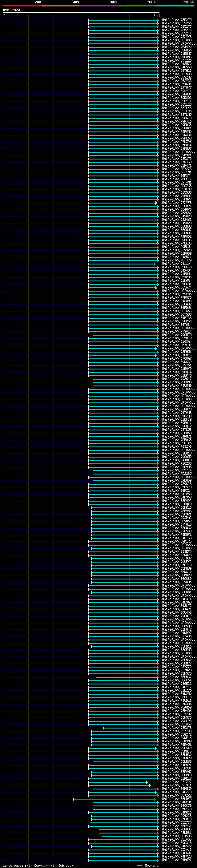This screenshot has width=197, height=868.
Task: Select hit UniRef100_B2VUU5
Action: click(176, 582)
